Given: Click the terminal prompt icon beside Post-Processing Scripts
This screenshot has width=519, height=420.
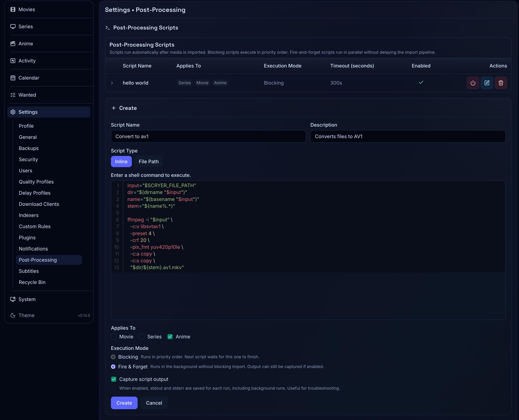Looking at the screenshot, I should click(x=108, y=28).
